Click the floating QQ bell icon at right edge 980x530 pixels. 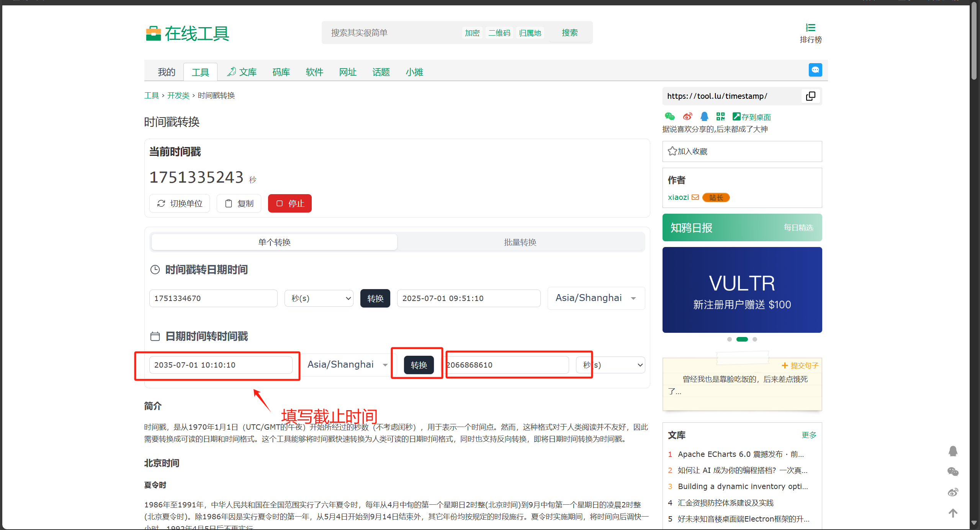pyautogui.click(x=953, y=451)
